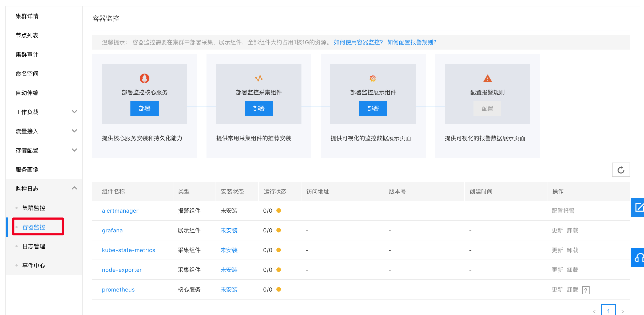Select 集群监控 submenu item
The height and width of the screenshot is (315, 644).
(34, 208)
